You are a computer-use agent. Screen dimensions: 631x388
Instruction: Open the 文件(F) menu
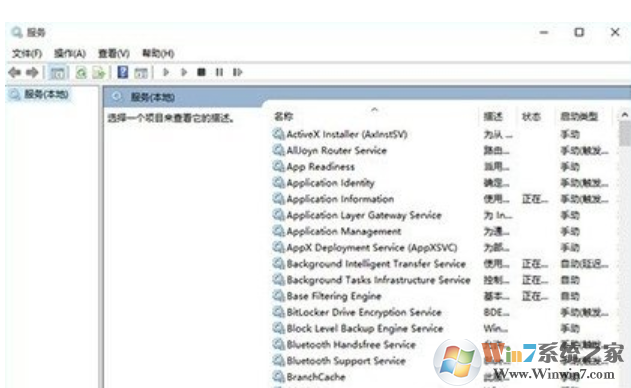27,53
